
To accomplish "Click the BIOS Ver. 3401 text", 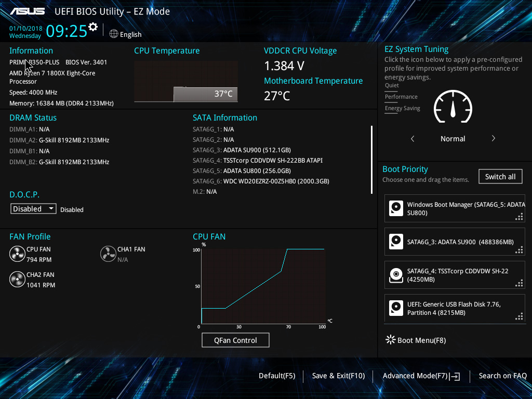I will click(x=86, y=62).
